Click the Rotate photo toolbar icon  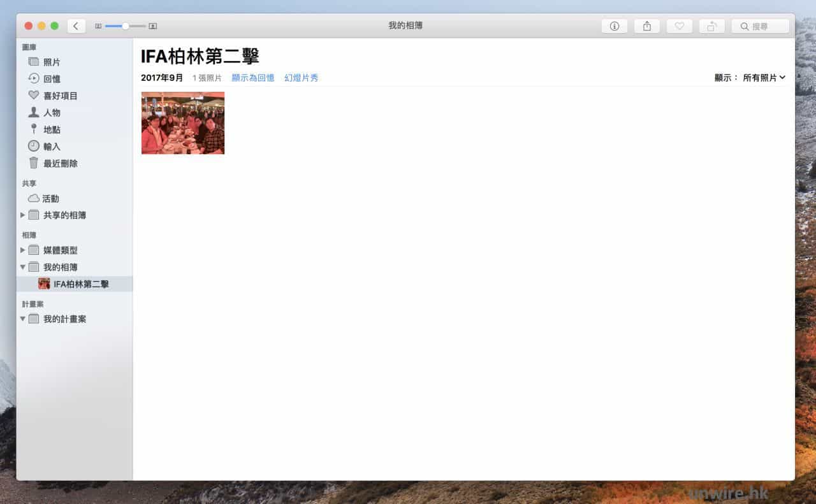click(x=711, y=26)
